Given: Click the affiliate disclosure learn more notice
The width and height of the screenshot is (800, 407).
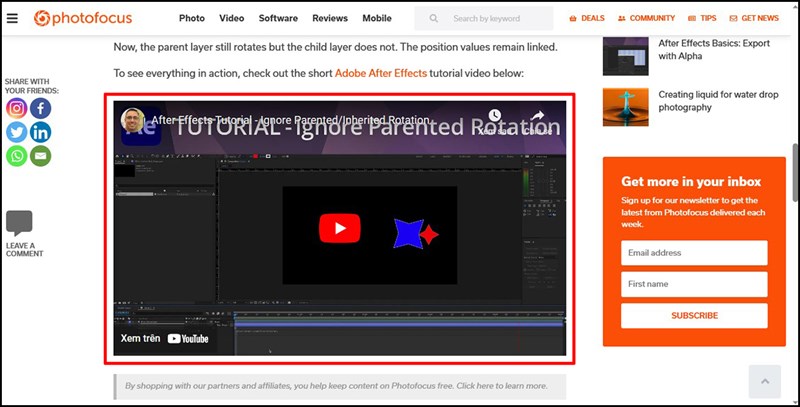Looking at the screenshot, I should coord(340,386).
